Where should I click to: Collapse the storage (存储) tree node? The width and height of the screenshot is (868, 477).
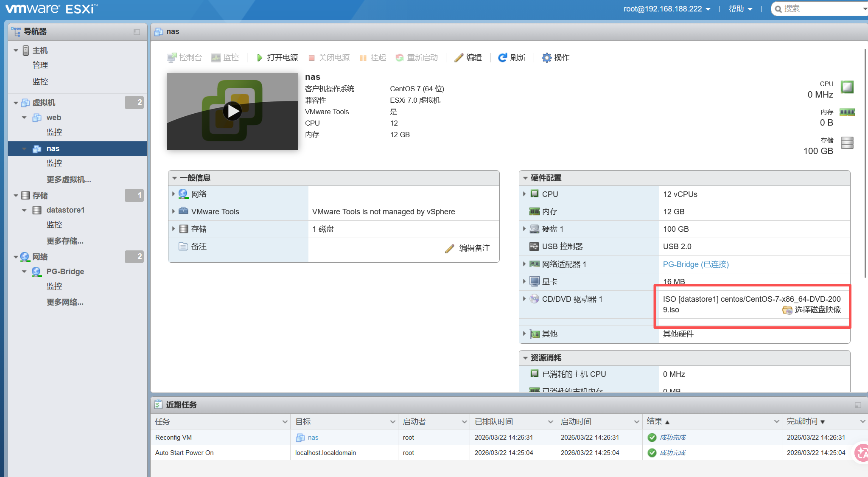click(16, 196)
